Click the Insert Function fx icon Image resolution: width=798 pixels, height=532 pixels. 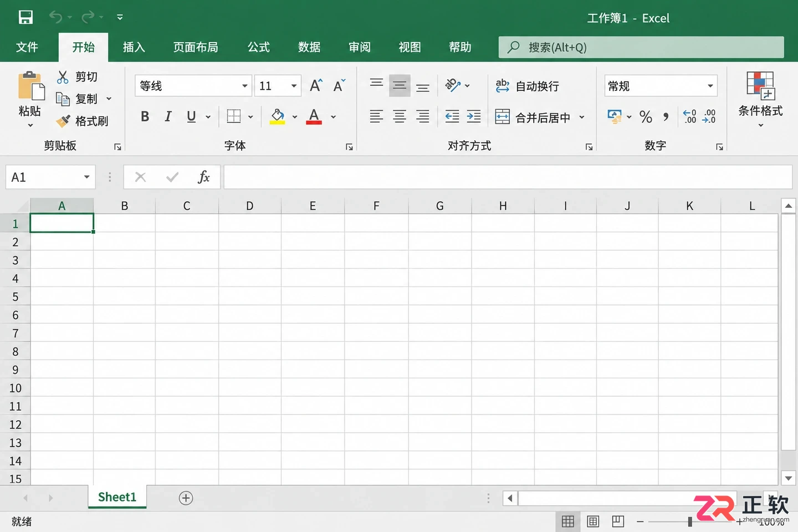point(203,177)
